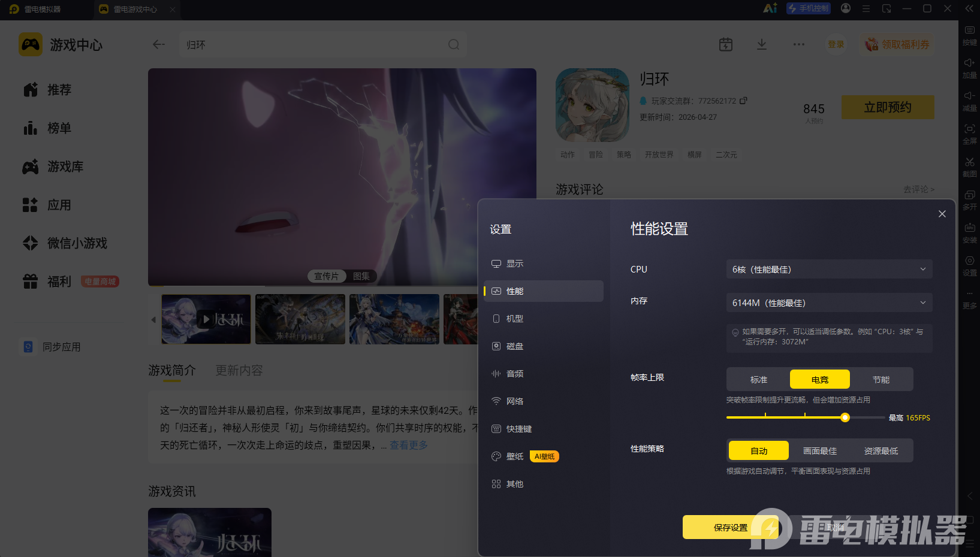
Task: Open 榜单 rankings in the sidebar
Action: tap(47, 128)
